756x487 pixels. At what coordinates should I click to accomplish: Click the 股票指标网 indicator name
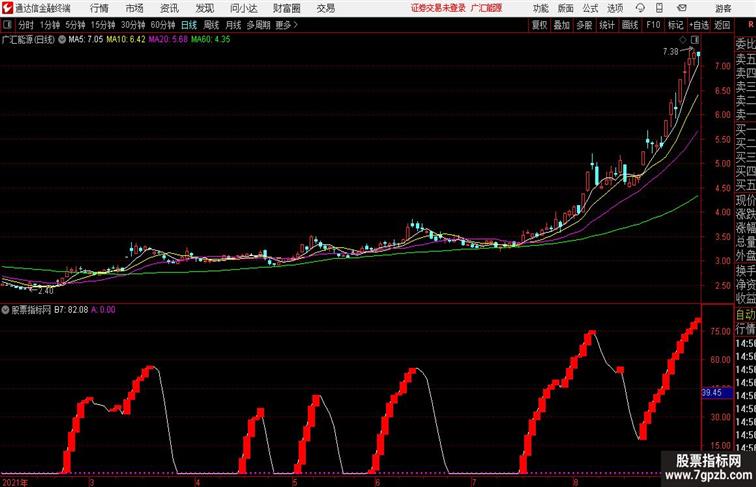pos(31,310)
